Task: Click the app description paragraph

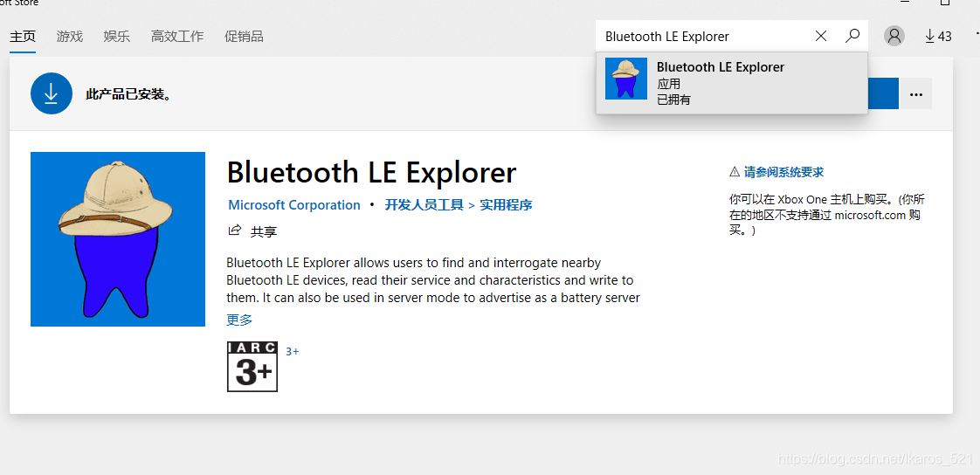Action: coord(433,280)
